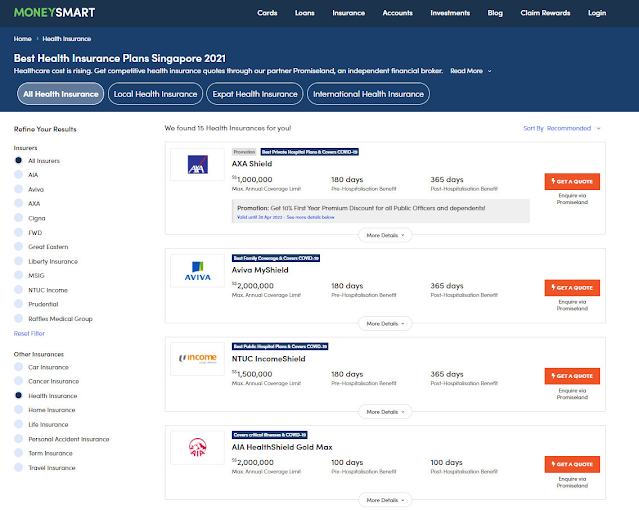Click the AIA logo thumbnail
The width and height of the screenshot is (639, 510).
point(198,448)
